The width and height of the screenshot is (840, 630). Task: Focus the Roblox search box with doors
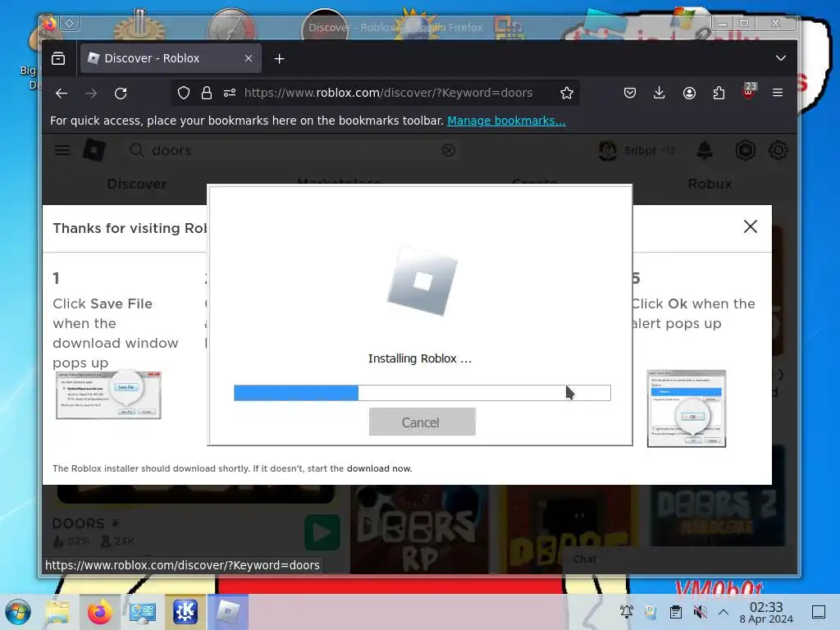(292, 150)
